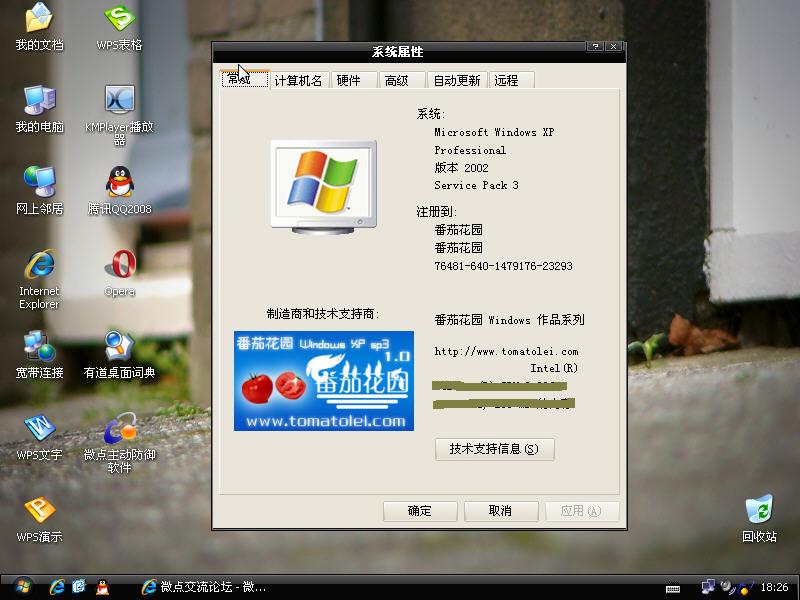Click the help question mark in title bar
Screen dimensions: 800x600
tap(595, 46)
